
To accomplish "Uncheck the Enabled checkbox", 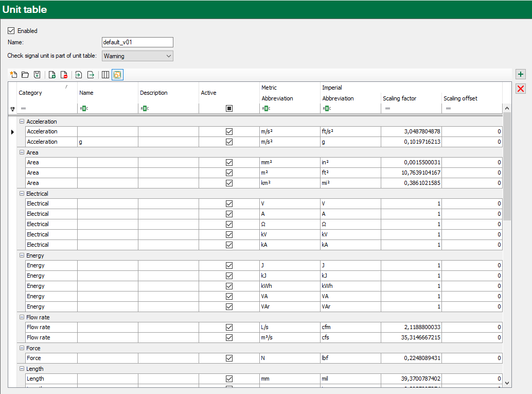I will [x=11, y=31].
